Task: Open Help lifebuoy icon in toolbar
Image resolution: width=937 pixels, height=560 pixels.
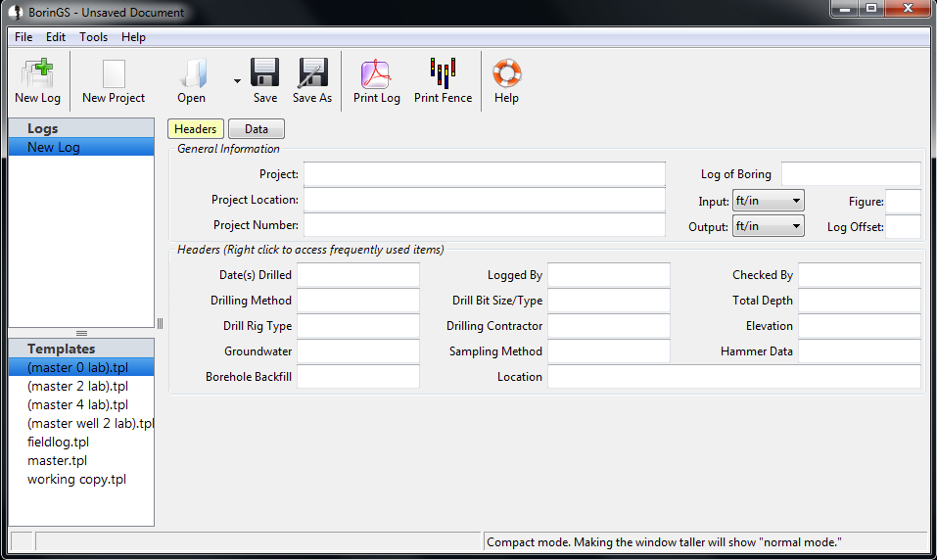Action: [507, 73]
